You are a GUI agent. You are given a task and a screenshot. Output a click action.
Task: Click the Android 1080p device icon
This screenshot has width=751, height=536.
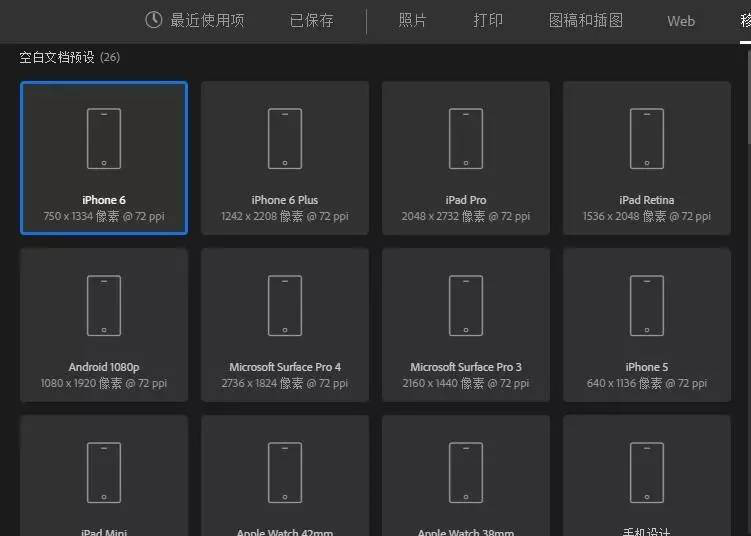[104, 306]
